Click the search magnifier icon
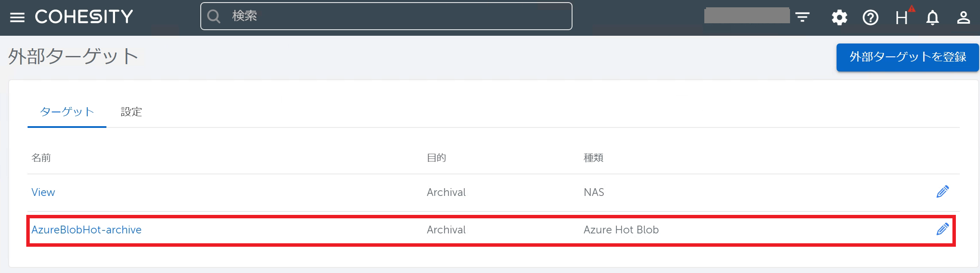Image resolution: width=980 pixels, height=273 pixels. pos(214,16)
